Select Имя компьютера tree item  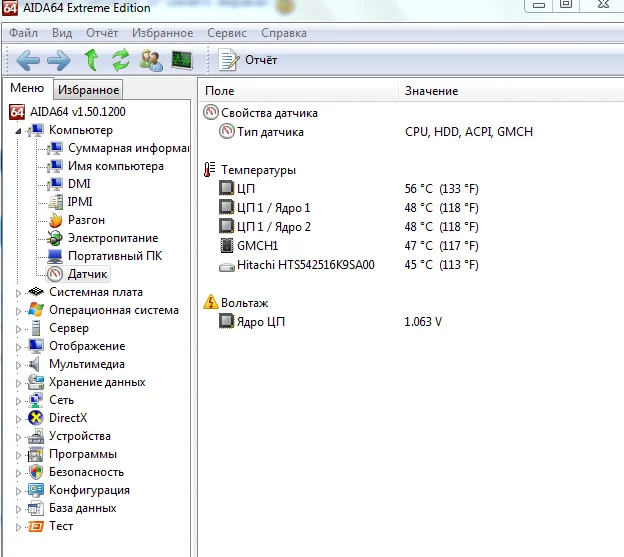116,166
